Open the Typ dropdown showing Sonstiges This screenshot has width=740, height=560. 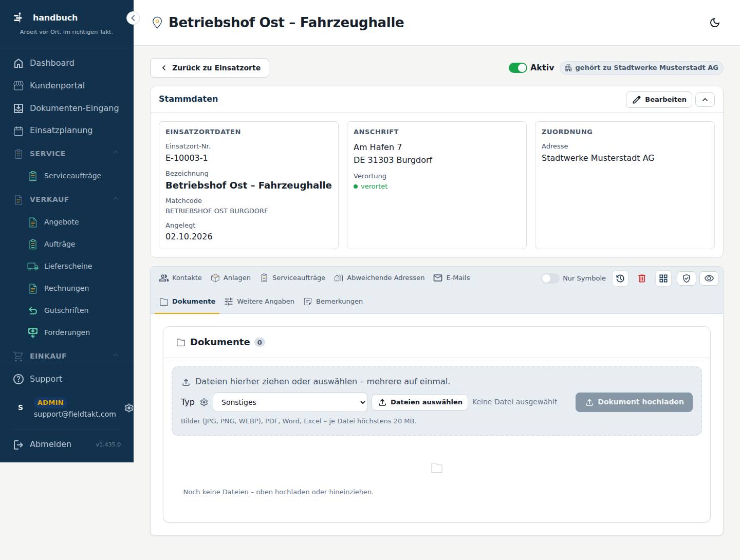pos(290,402)
